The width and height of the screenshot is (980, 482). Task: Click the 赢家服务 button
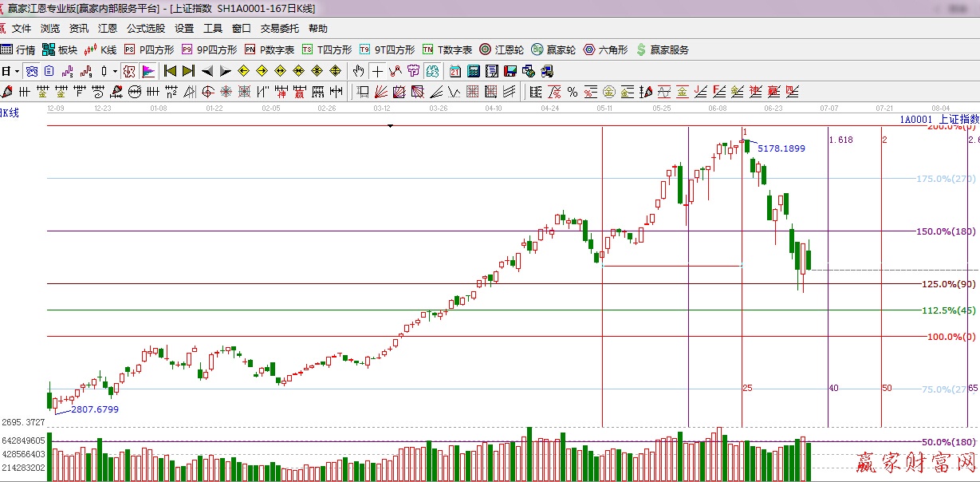click(x=662, y=49)
